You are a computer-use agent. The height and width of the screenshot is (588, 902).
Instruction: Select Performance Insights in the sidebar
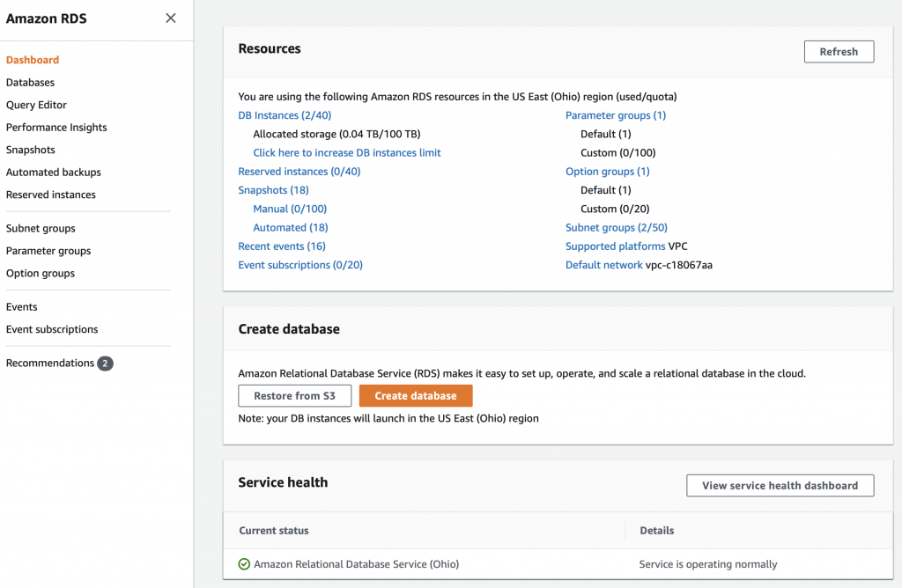coord(56,127)
